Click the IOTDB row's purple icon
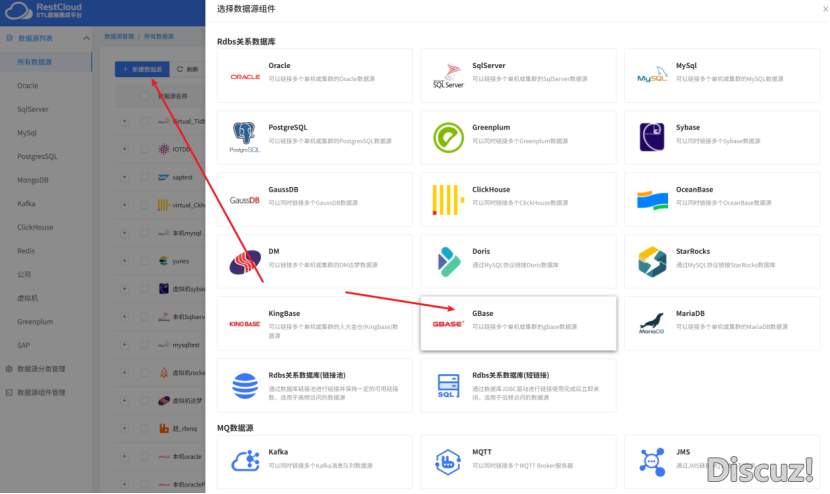The image size is (830, 494). pos(164,149)
